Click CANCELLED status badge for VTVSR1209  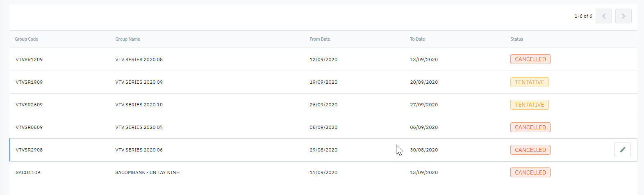coord(530,59)
